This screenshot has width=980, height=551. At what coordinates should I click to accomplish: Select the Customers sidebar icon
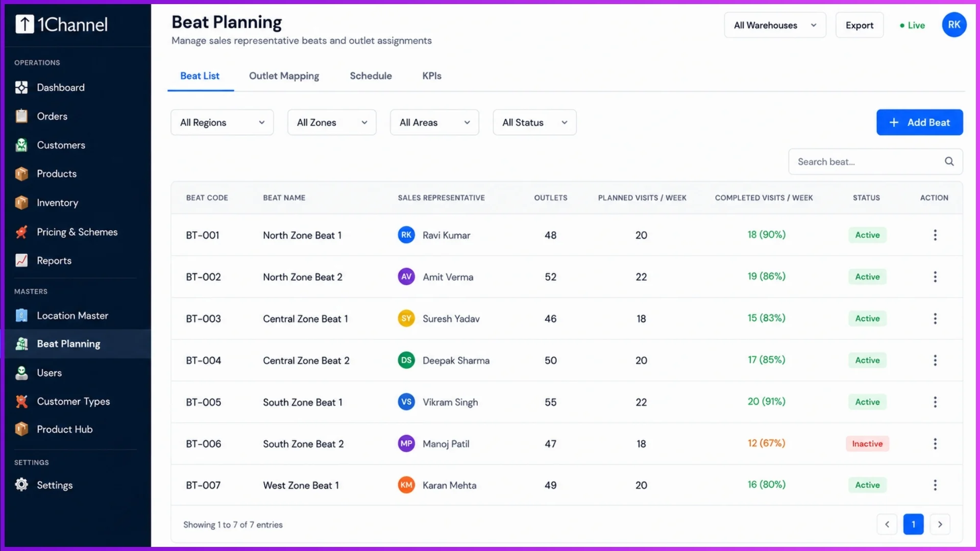[x=21, y=145]
